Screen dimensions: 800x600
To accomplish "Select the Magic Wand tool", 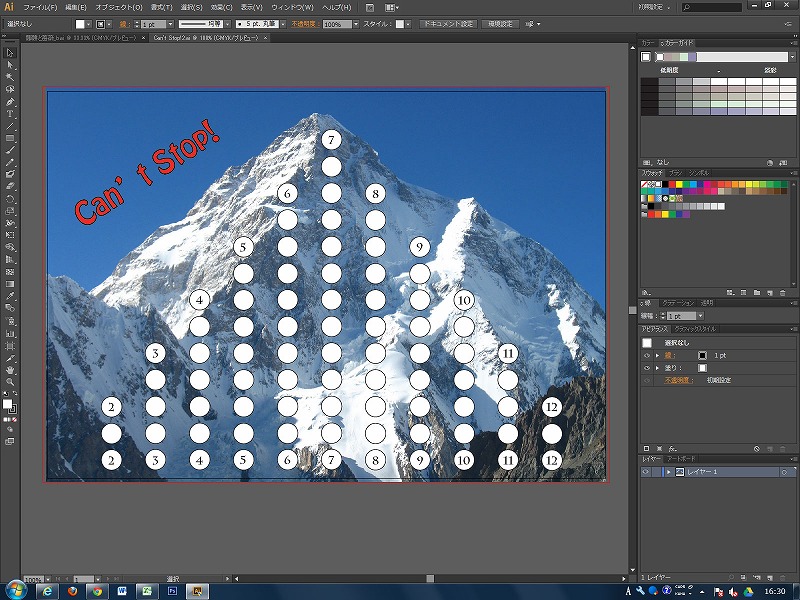I will click(x=10, y=77).
